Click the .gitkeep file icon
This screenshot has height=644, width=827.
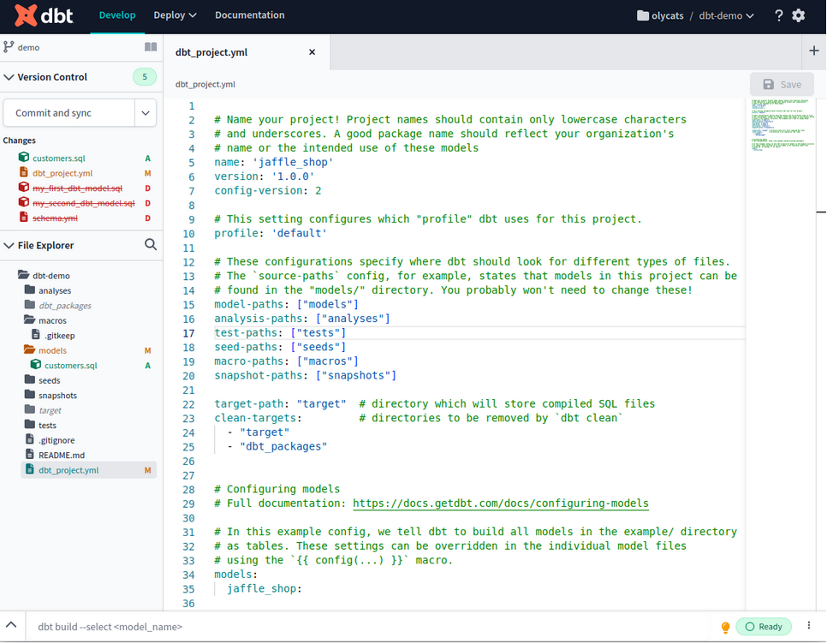(x=36, y=334)
